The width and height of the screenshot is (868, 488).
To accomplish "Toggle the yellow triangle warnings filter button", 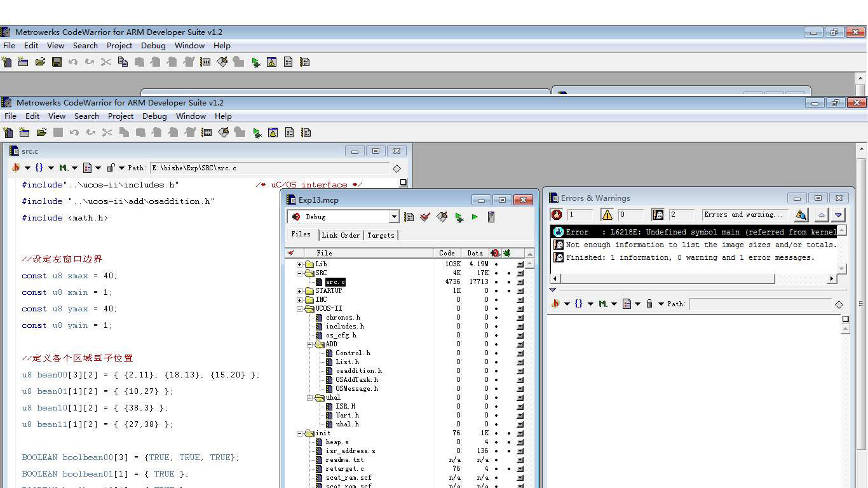I will tap(607, 215).
